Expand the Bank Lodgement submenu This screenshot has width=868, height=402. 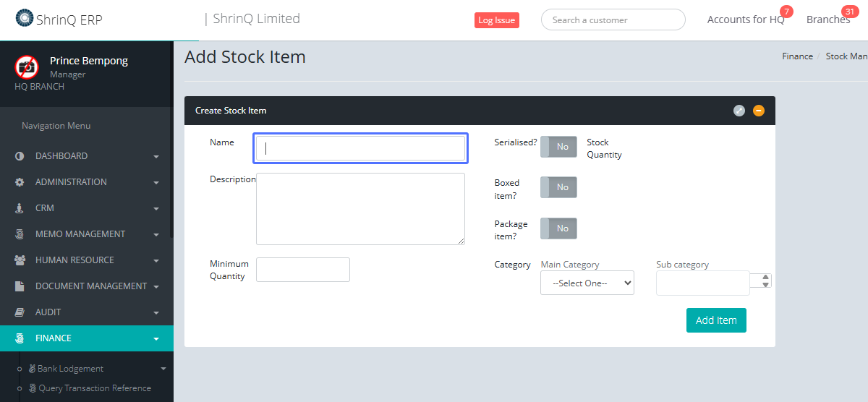(x=163, y=369)
